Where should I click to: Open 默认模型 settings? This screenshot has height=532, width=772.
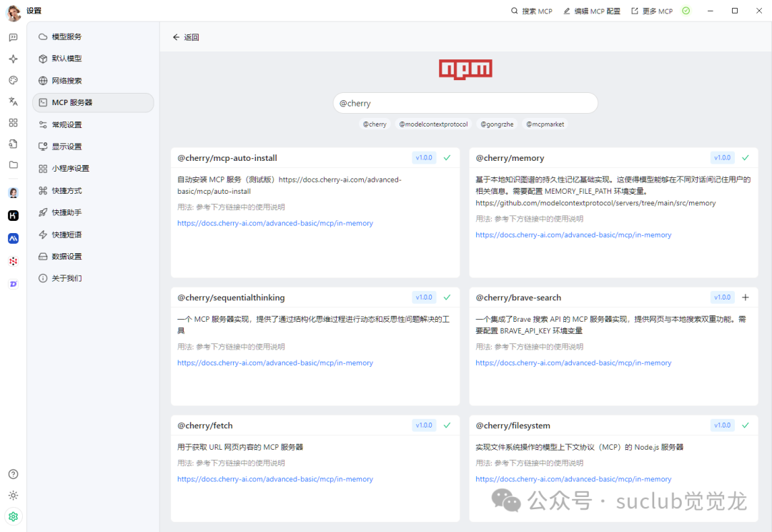tap(93, 59)
